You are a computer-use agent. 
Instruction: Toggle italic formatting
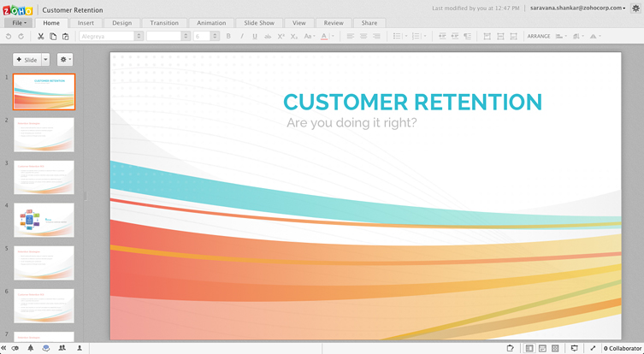(242, 37)
